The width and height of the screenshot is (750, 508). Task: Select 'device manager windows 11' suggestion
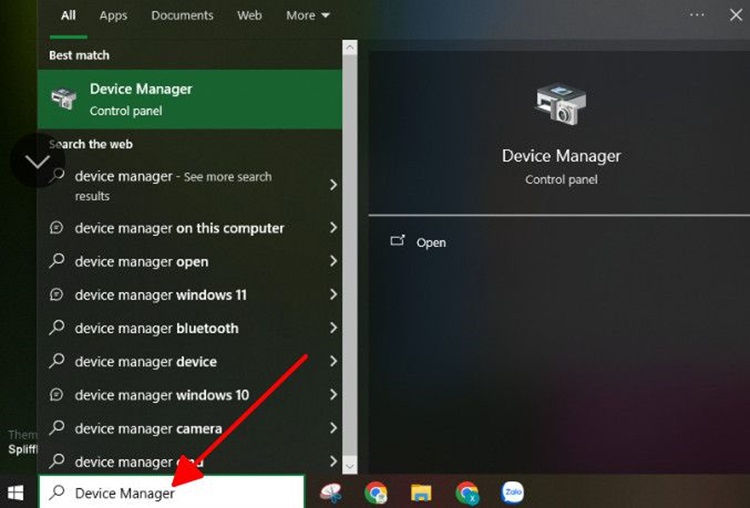[x=189, y=295]
